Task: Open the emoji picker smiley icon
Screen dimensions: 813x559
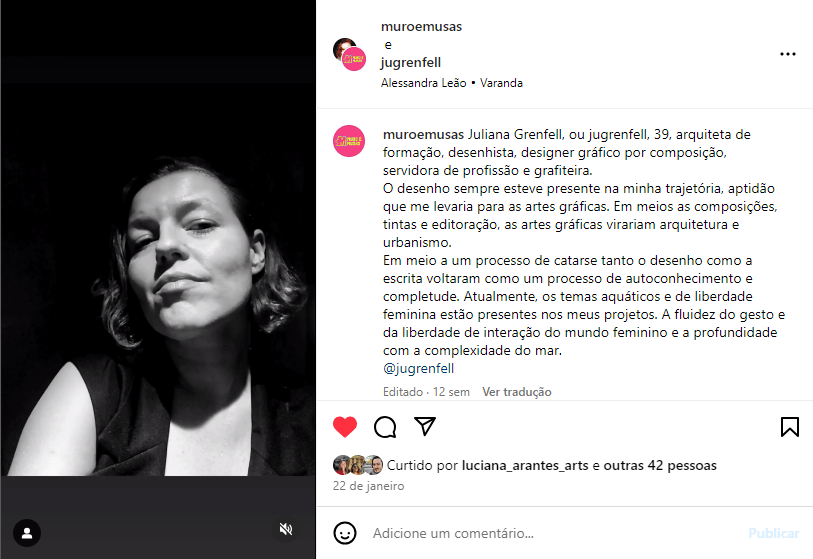Action: (345, 533)
